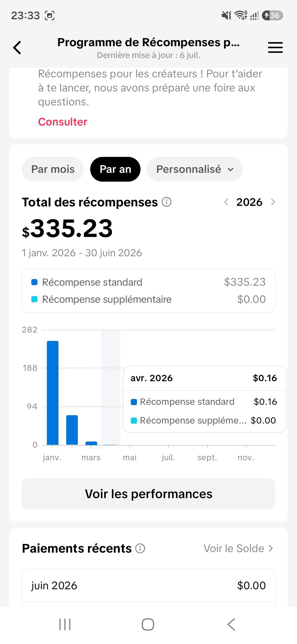Open the hamburger menu icon
The height and width of the screenshot is (644, 297).
pos(275,47)
